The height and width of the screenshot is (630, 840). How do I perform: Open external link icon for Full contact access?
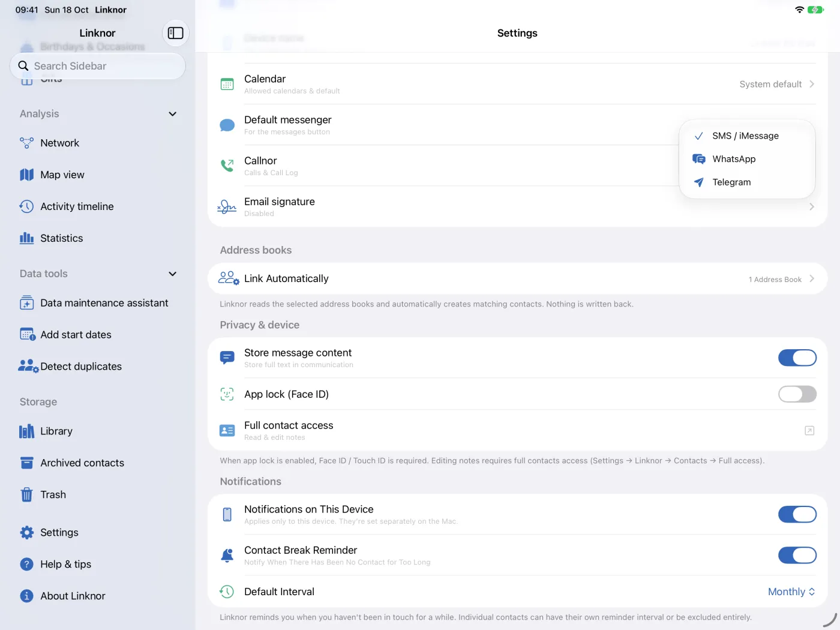tap(809, 431)
